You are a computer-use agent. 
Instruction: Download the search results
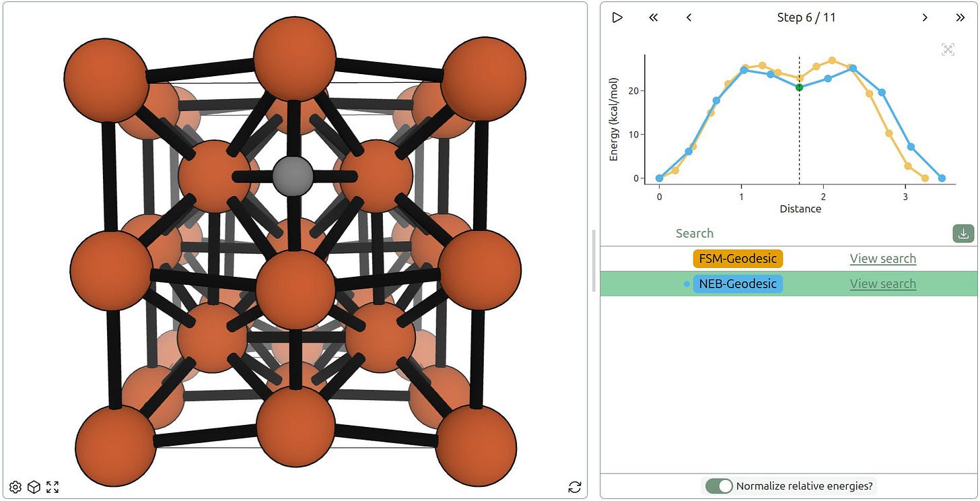pos(963,234)
